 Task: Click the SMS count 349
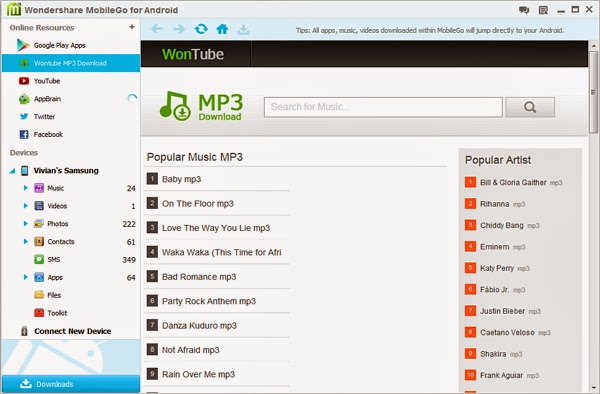tap(129, 259)
